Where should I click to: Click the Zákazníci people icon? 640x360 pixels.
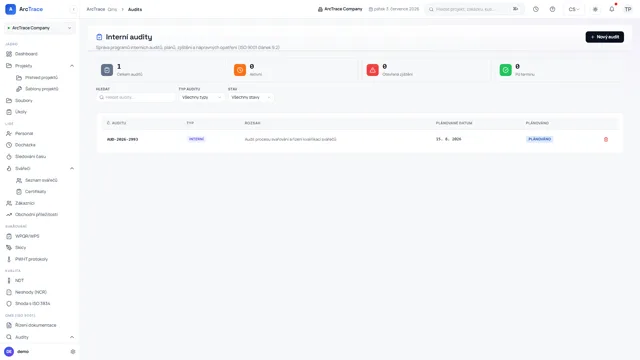pyautogui.click(x=9, y=203)
